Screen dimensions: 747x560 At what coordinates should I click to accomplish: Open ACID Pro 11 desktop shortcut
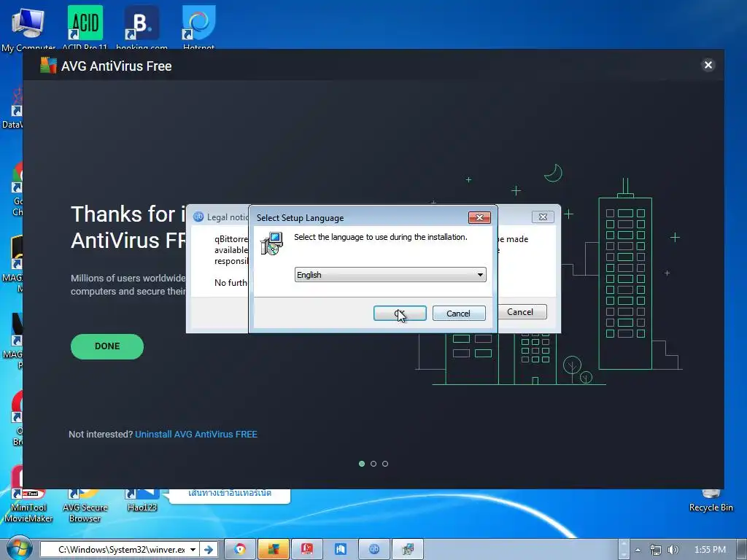coord(85,27)
